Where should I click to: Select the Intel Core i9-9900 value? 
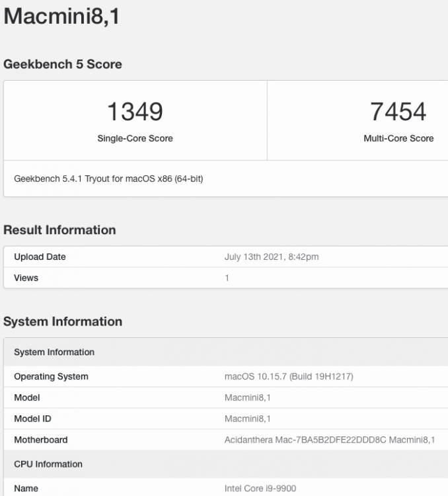[x=260, y=489]
